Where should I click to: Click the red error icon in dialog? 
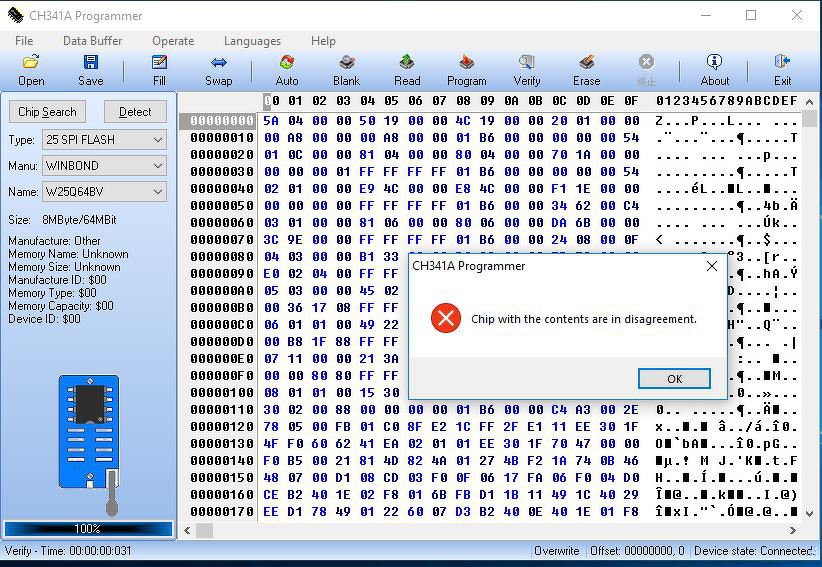(x=446, y=318)
